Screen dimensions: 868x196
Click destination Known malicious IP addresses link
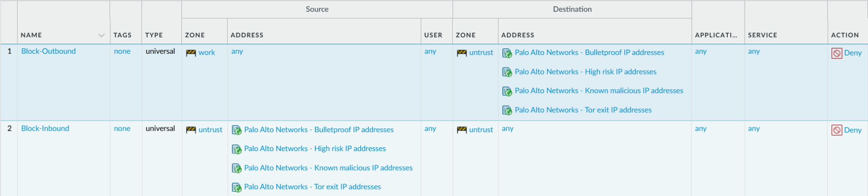coord(598,91)
